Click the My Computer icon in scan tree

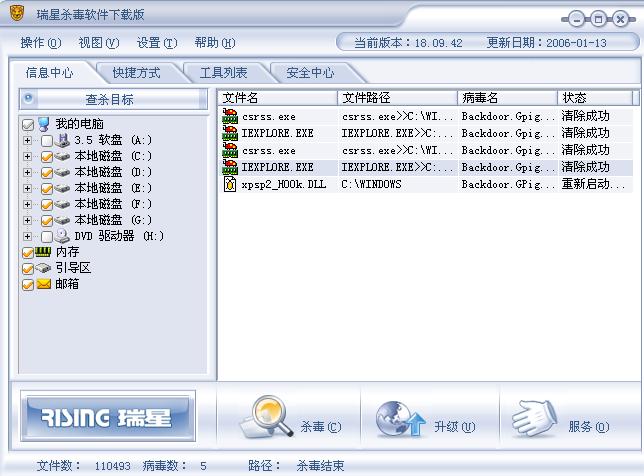(44, 124)
